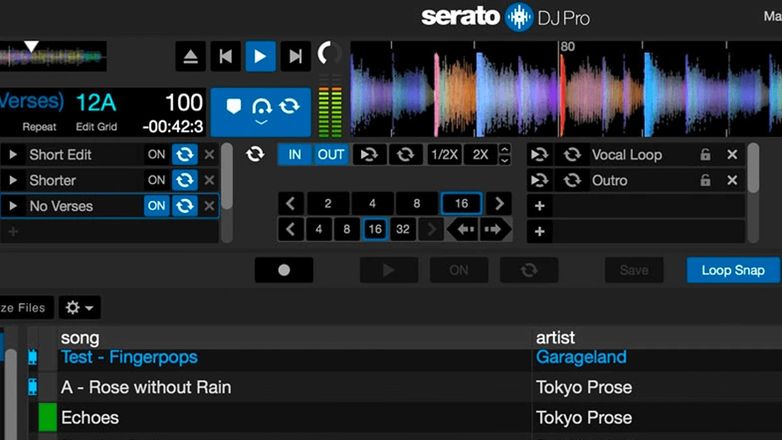Viewport: 782px width, 440px height.
Task: Set loop IN point
Action: (295, 155)
